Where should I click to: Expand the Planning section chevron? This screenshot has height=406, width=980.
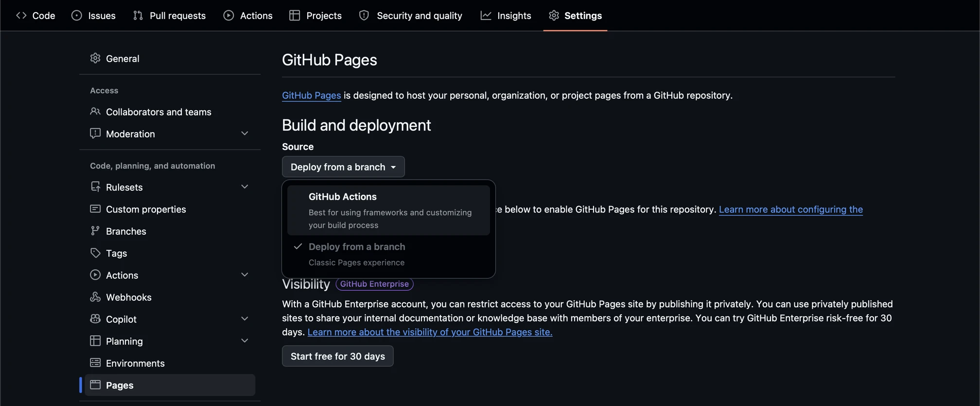pyautogui.click(x=245, y=341)
